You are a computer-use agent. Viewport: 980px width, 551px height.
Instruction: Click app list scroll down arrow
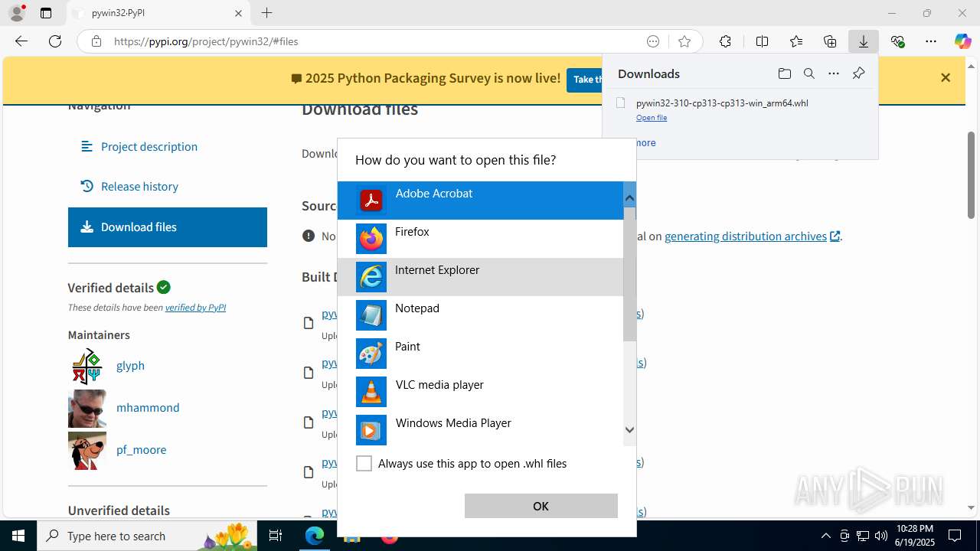629,430
